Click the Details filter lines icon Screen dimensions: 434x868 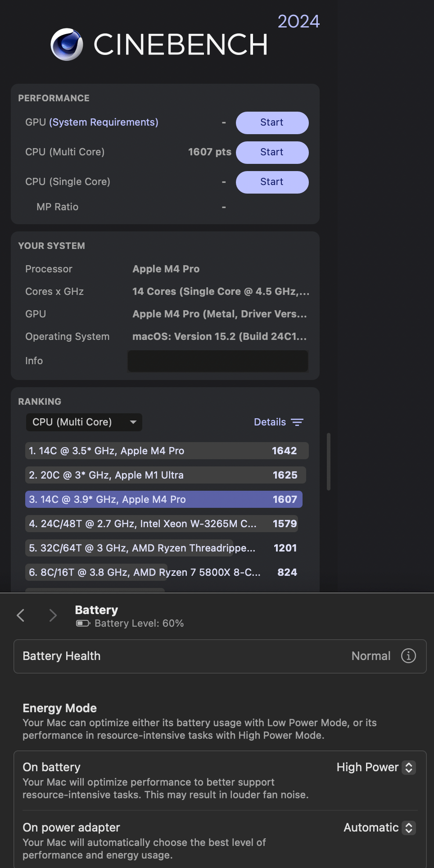click(x=297, y=422)
